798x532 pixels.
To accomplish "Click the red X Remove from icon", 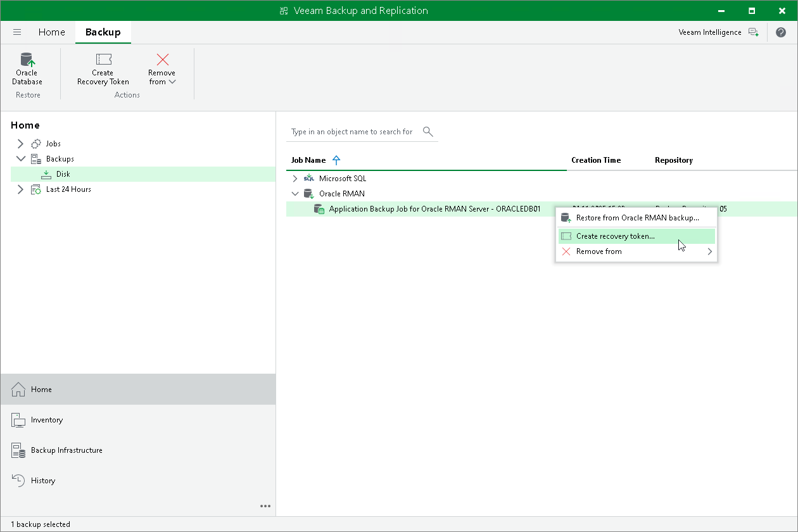I will pyautogui.click(x=162, y=60).
